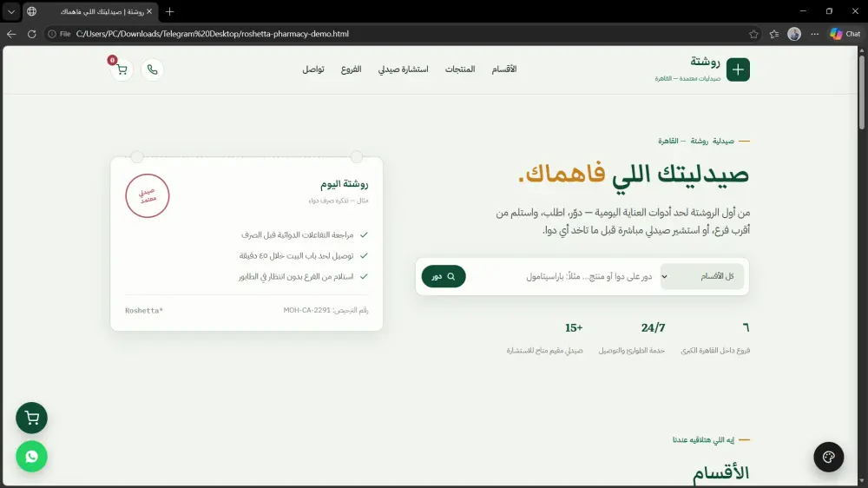This screenshot has height=488, width=868.
Task: Open browser settings three-dots menu
Action: pyautogui.click(x=815, y=34)
